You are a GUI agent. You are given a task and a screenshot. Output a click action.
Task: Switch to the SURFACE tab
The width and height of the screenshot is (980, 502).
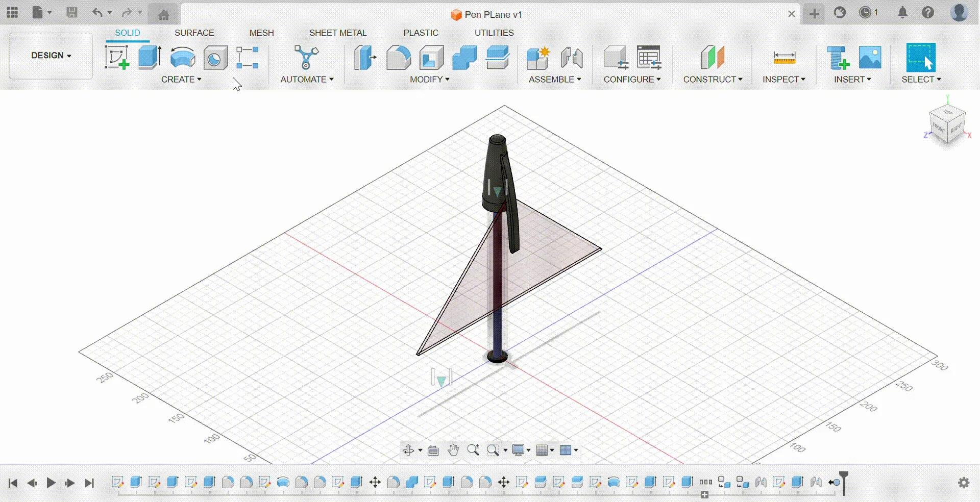[x=194, y=33]
